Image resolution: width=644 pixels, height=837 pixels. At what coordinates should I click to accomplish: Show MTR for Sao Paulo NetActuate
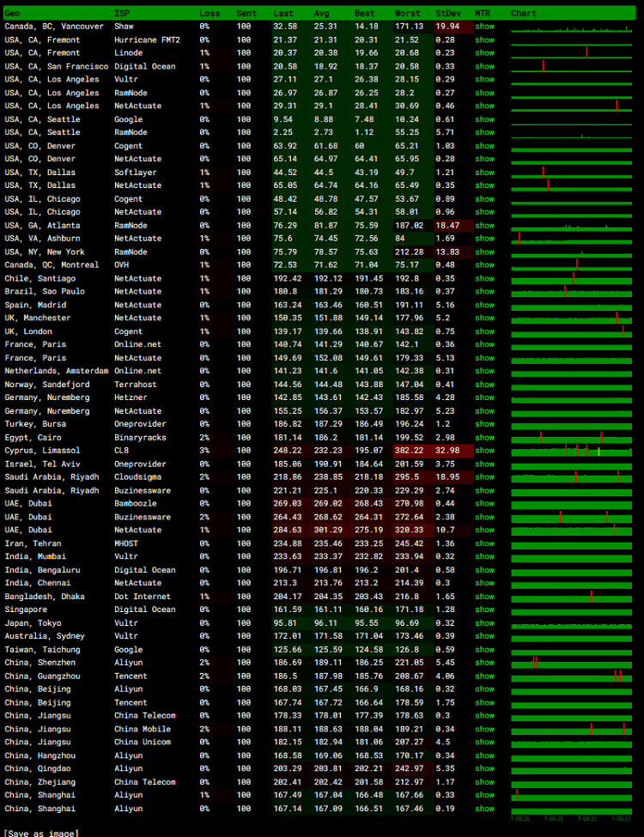(484, 292)
